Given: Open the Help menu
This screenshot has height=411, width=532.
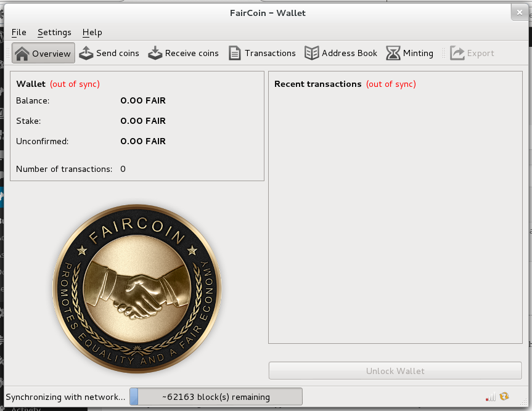Looking at the screenshot, I should coord(92,32).
